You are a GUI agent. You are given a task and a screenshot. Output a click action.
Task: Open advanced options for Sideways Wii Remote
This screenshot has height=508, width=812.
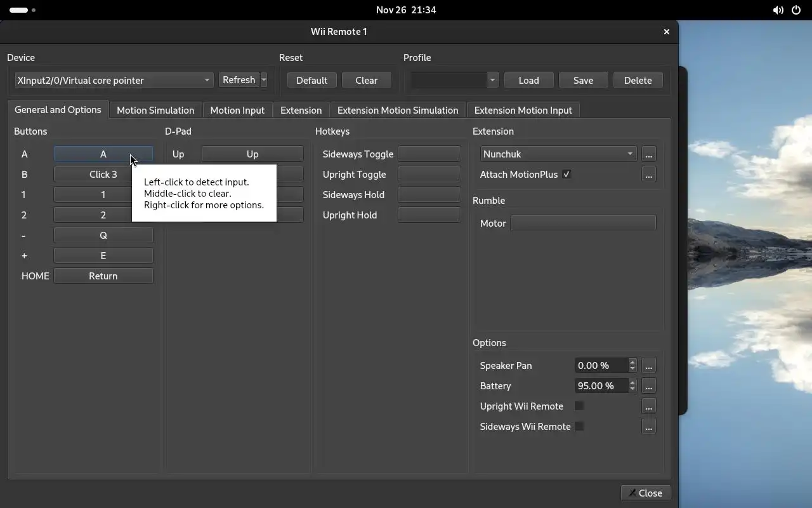648,426
